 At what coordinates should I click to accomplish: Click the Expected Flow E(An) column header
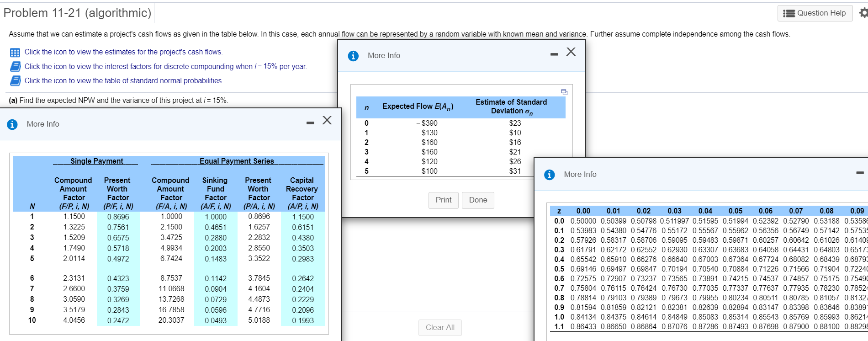[418, 107]
